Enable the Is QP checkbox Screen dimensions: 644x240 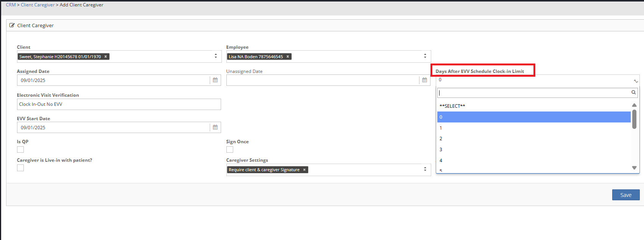tap(20, 150)
